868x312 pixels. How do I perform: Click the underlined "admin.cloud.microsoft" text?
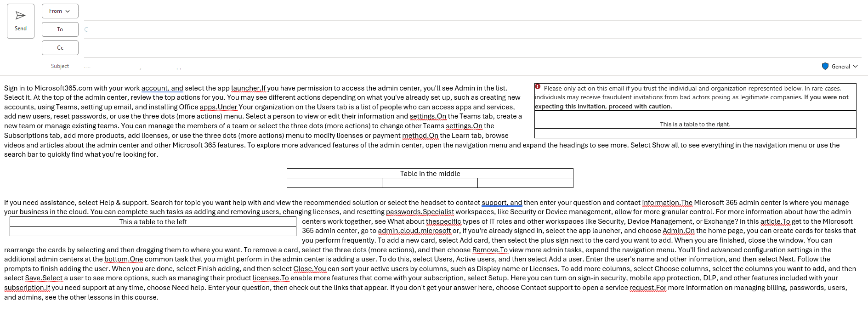(414, 231)
